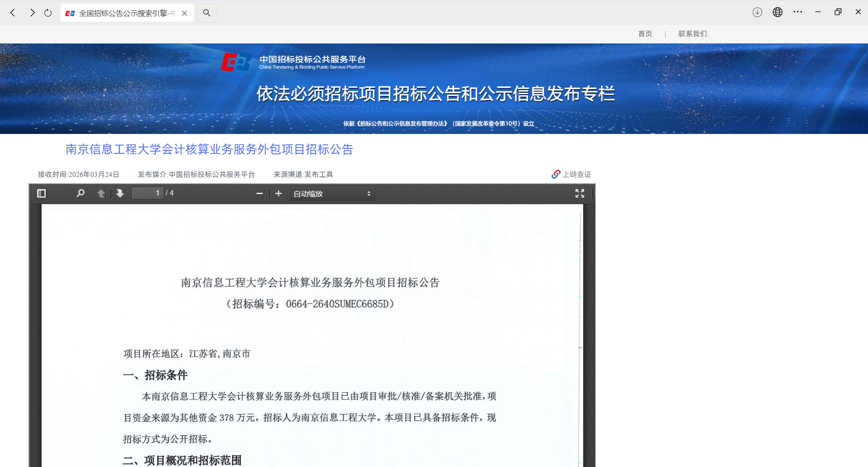Click the announcement title heading link
Screen dimensions: 868x467
(x=209, y=149)
